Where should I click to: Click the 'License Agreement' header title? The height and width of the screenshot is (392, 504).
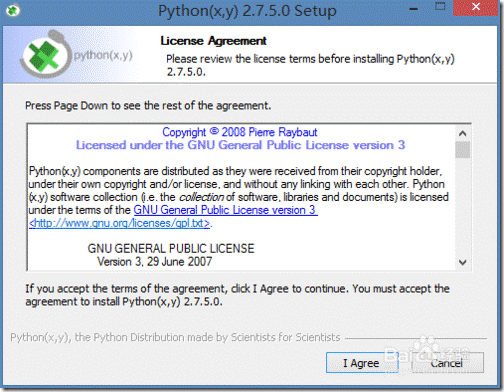[213, 41]
